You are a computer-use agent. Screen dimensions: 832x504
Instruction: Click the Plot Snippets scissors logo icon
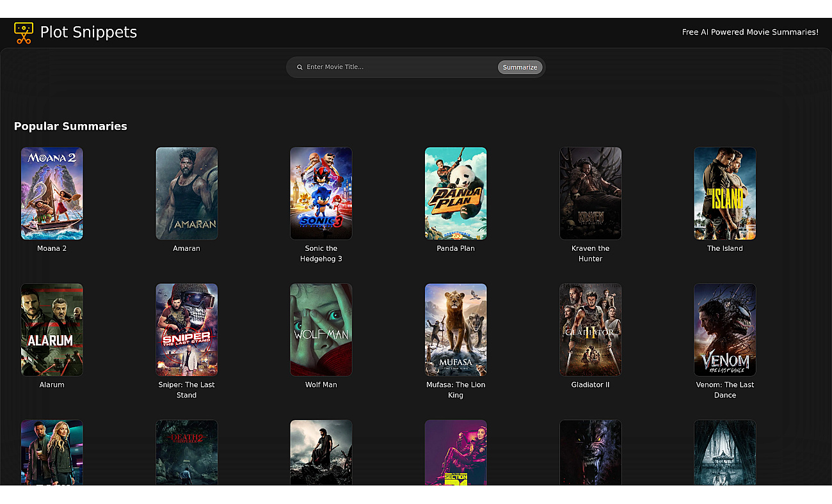click(24, 33)
